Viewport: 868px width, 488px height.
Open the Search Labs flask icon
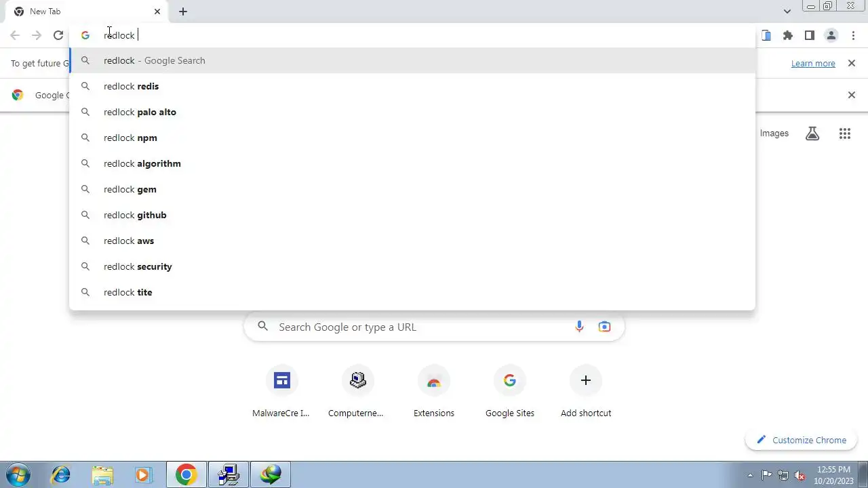click(812, 134)
